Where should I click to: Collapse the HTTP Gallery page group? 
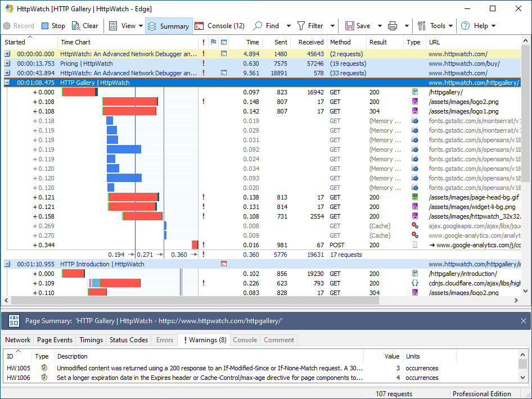click(7, 83)
